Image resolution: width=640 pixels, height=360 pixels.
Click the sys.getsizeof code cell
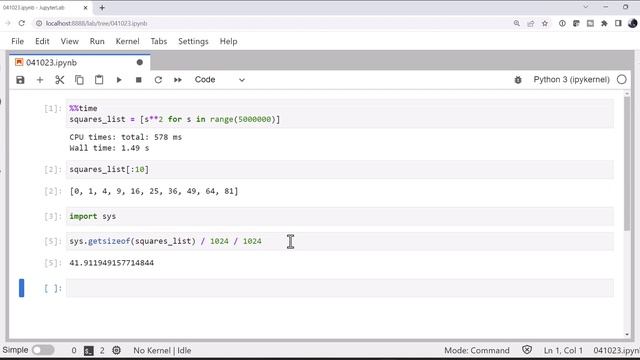(x=340, y=241)
